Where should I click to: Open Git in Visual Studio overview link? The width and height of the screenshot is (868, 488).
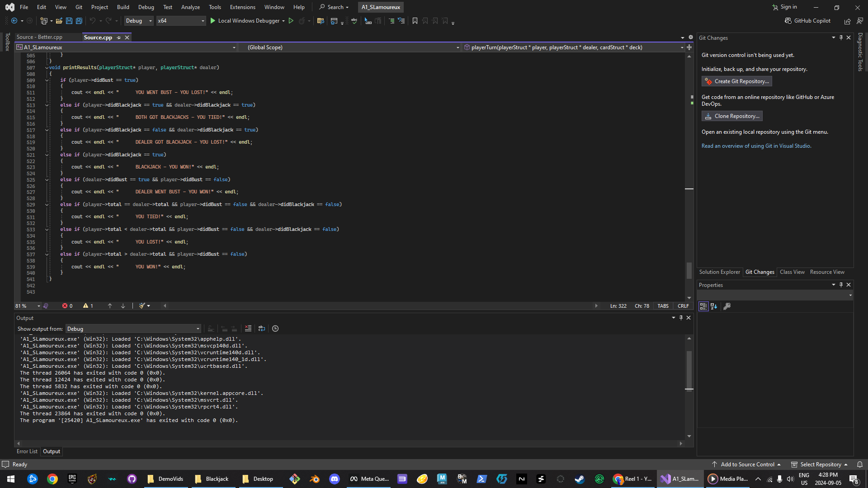[756, 146]
